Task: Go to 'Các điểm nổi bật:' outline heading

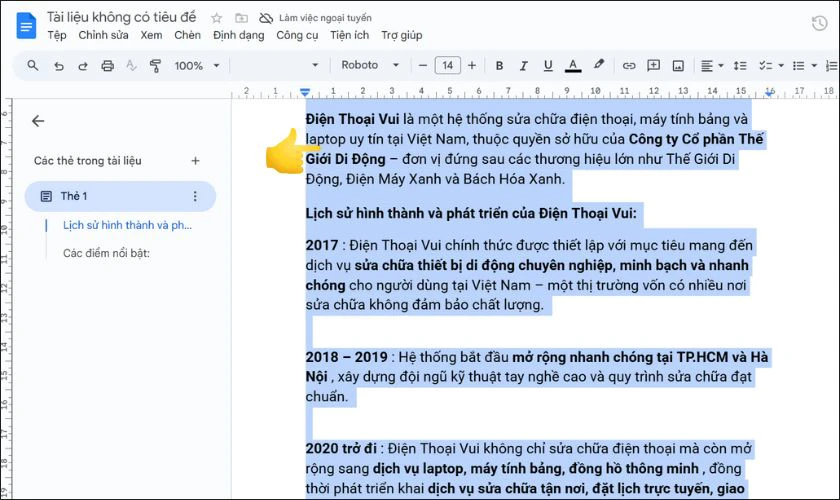Action: click(x=106, y=253)
